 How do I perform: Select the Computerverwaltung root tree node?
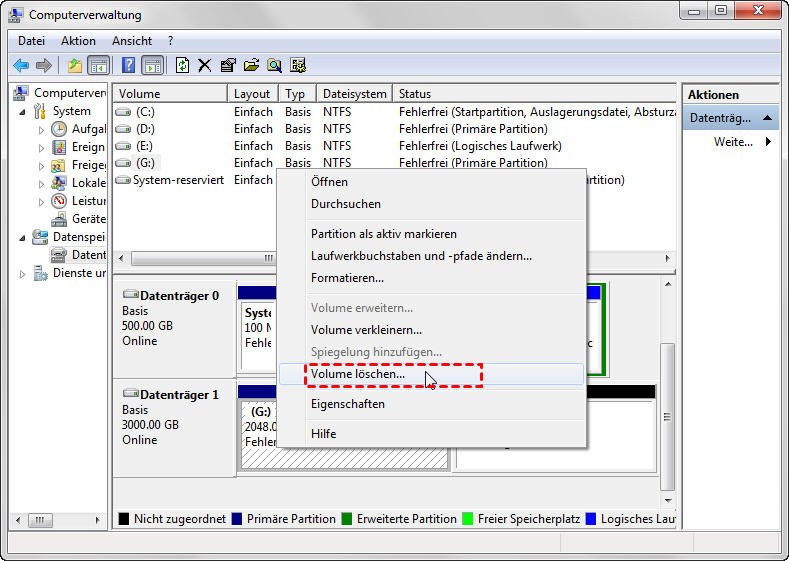point(60,93)
